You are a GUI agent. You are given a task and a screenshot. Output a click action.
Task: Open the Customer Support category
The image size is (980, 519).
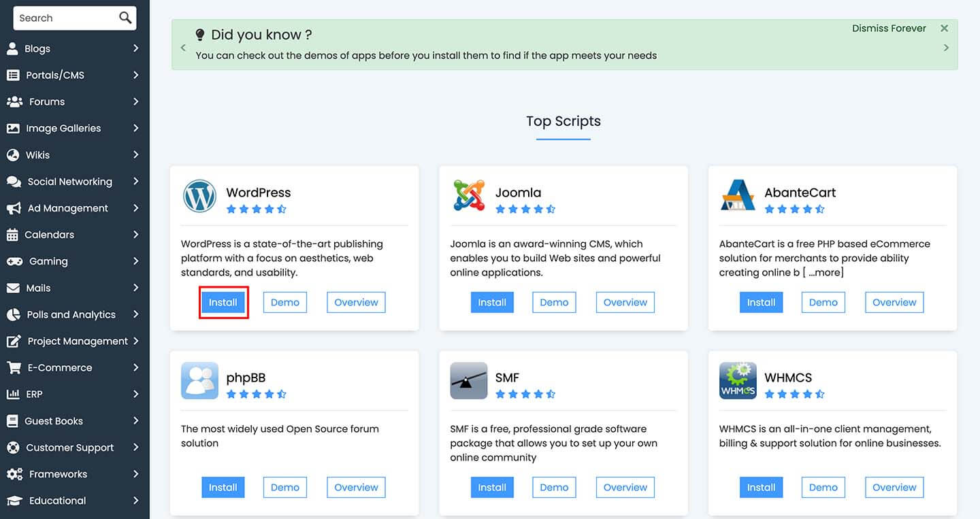pyautogui.click(x=73, y=448)
